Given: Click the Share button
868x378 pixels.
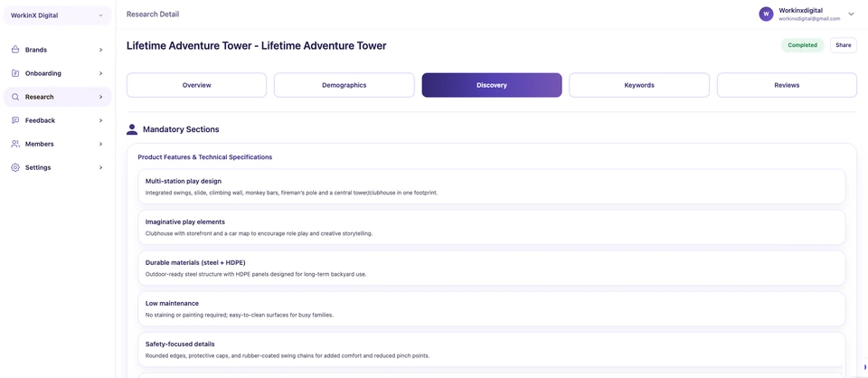Looking at the screenshot, I should (x=843, y=45).
